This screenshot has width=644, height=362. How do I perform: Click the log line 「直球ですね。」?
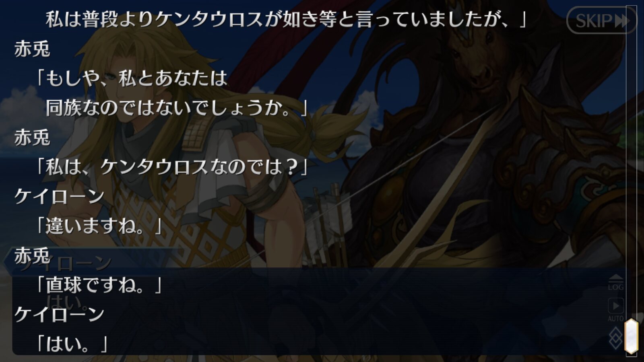point(99,285)
